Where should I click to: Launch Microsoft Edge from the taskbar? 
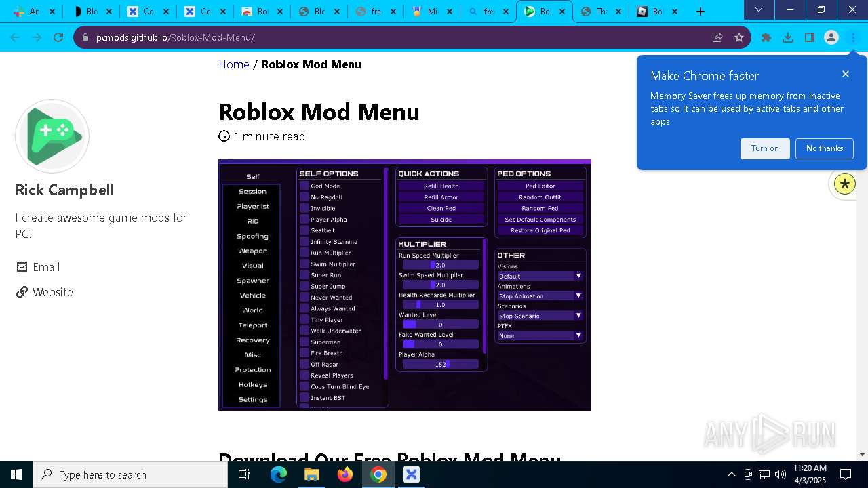click(x=279, y=474)
